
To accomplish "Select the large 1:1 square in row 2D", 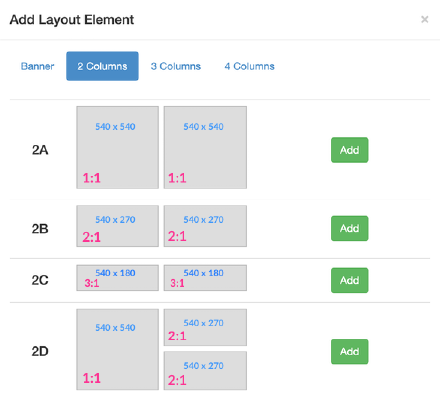I will [117, 349].
